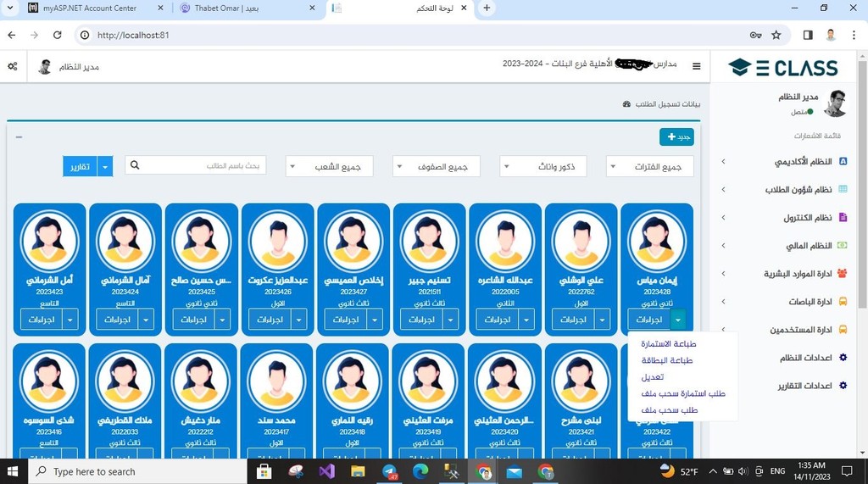
Task: Open the Mail app from taskbar
Action: pyautogui.click(x=514, y=472)
